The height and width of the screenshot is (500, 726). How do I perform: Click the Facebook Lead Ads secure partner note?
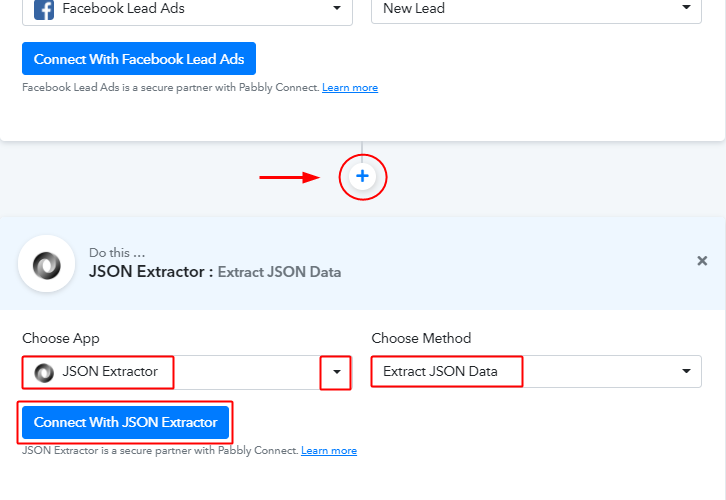[x=171, y=88]
